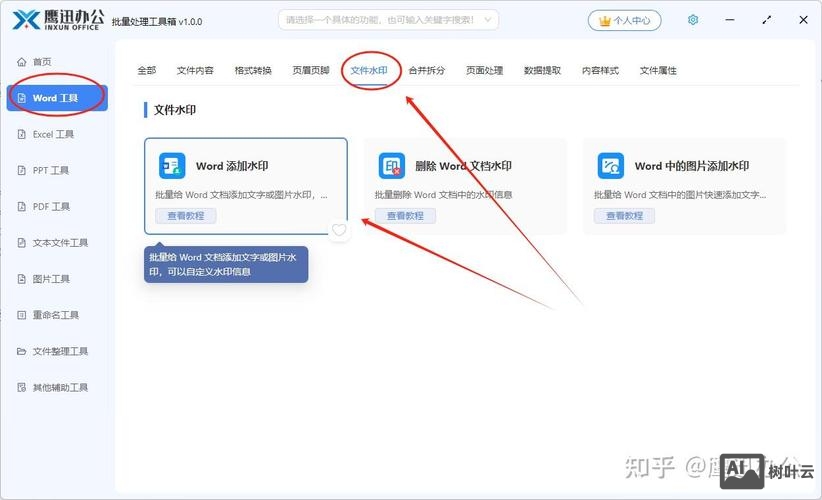
Task: Open the Word 中的图片添加水印 card icon
Action: [611, 166]
